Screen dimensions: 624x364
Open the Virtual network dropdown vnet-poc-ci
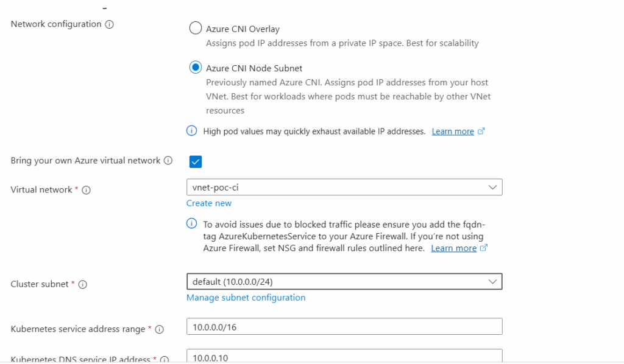tap(344, 187)
